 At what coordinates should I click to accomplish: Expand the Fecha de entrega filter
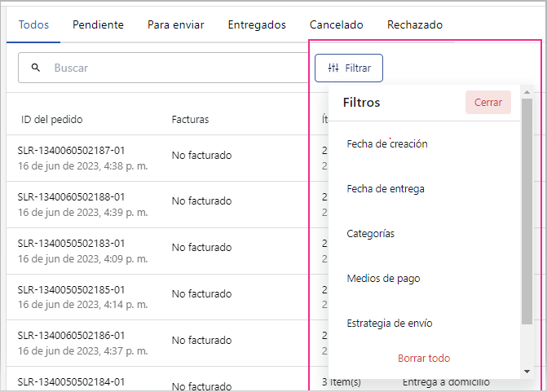pos(385,189)
